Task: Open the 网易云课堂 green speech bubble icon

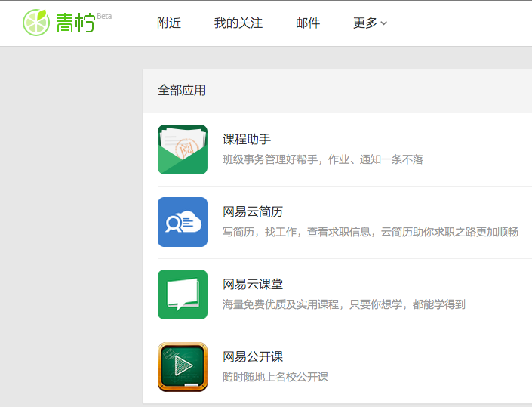Action: coord(183,294)
